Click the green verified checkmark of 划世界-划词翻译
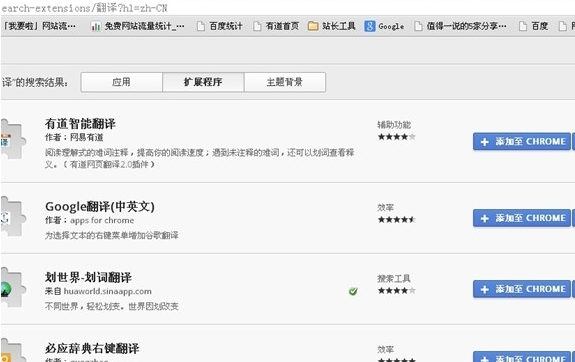This screenshot has width=575, height=362. 353,291
